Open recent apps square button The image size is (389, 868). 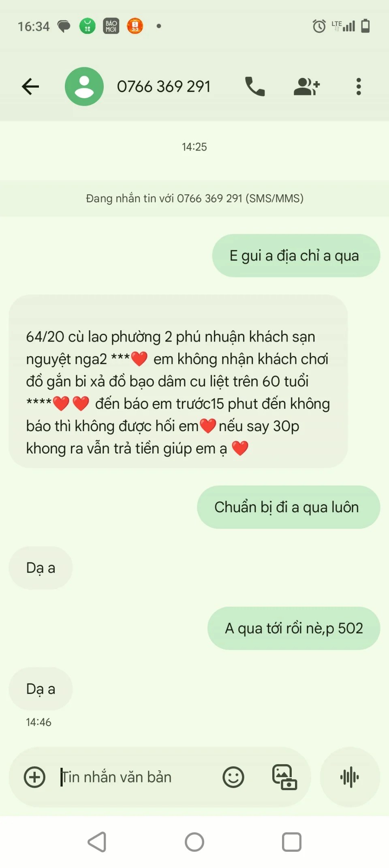click(292, 842)
